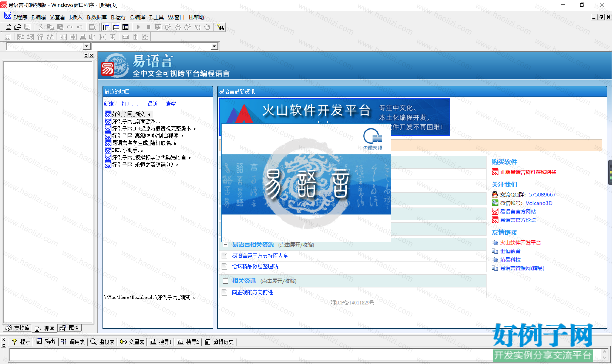Click the center vertically in window icon
Screen dimensions: 612x364
click(x=73, y=37)
